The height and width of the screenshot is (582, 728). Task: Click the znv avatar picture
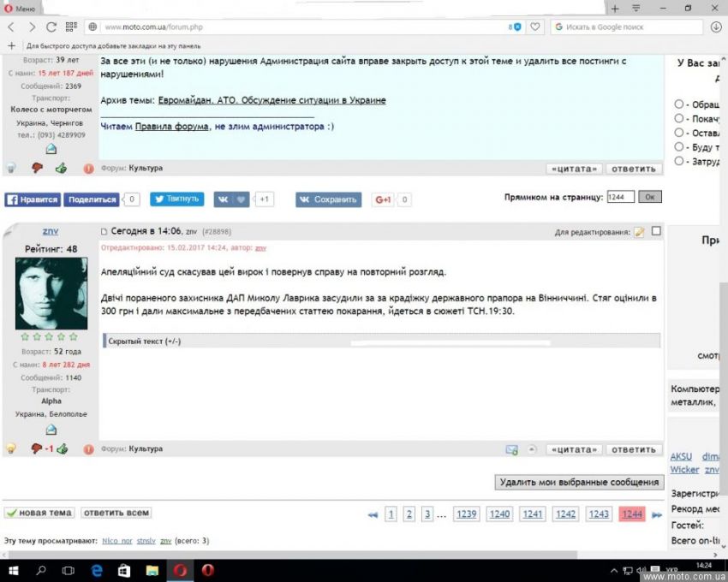coord(51,294)
